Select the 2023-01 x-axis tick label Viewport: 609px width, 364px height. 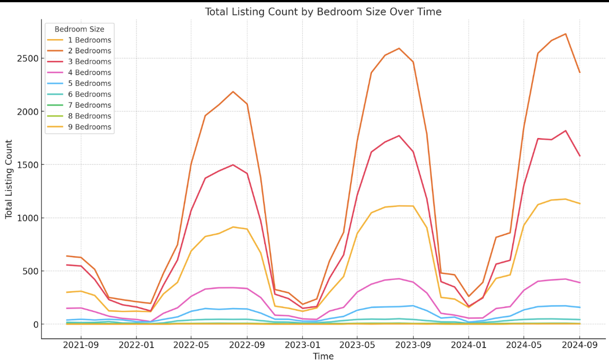point(302,344)
